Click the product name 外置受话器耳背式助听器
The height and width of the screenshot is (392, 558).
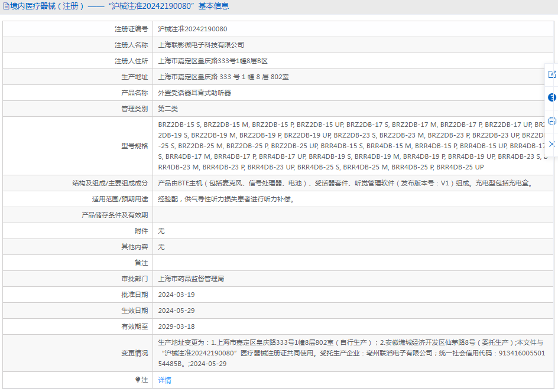point(194,93)
